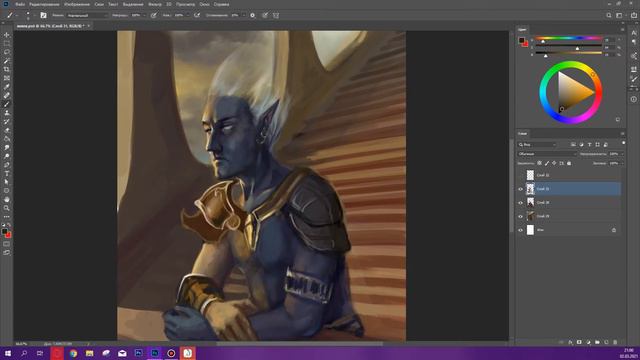Open the Фильтр menu
This screenshot has width=640, height=360.
pyautogui.click(x=155, y=4)
